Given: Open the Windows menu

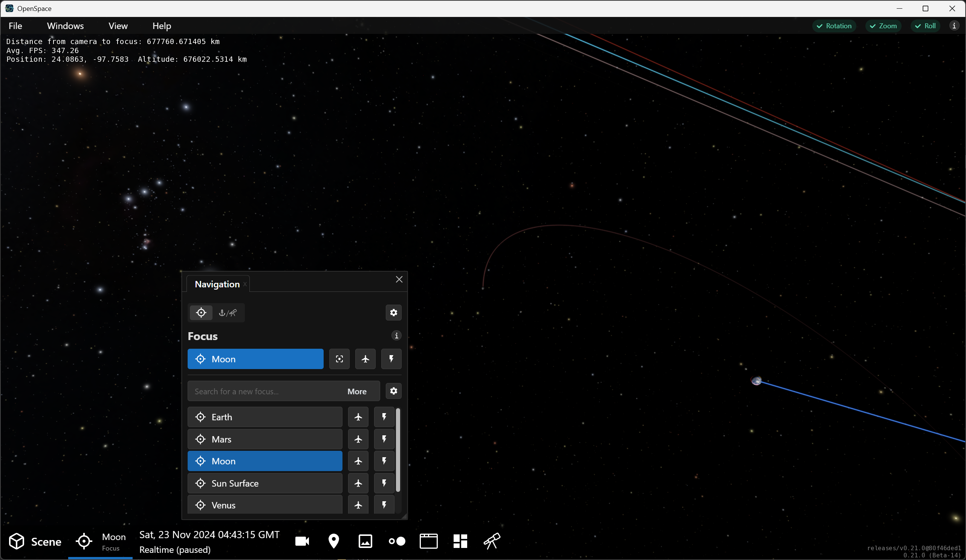Looking at the screenshot, I should [x=65, y=26].
